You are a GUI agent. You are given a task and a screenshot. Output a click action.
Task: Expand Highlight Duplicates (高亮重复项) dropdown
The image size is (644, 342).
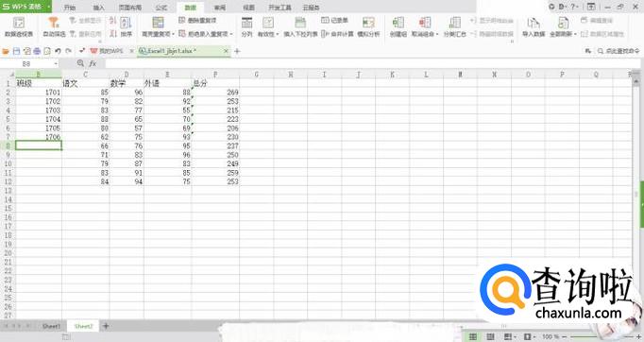coord(158,27)
